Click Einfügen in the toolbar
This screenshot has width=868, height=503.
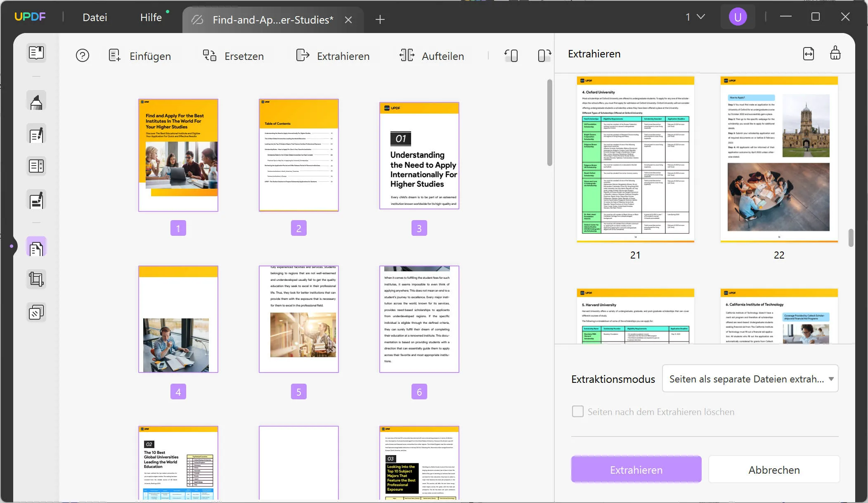tap(140, 56)
